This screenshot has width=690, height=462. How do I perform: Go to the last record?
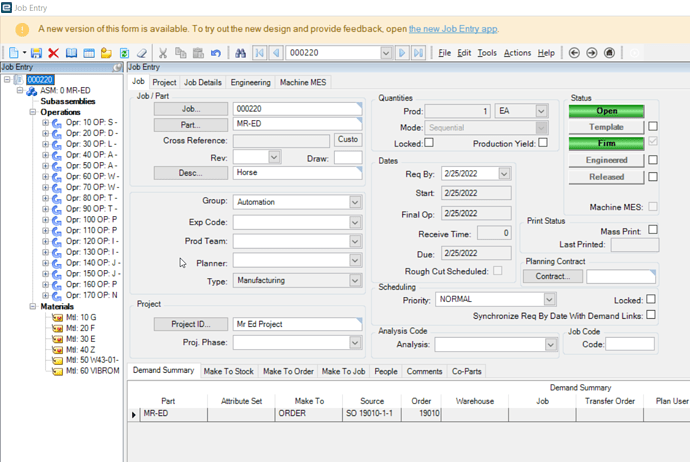[418, 53]
